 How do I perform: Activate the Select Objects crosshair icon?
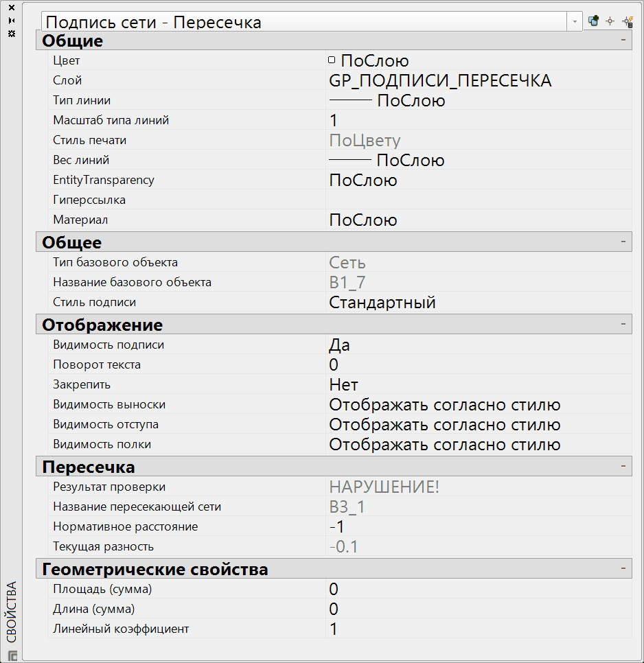(609, 21)
